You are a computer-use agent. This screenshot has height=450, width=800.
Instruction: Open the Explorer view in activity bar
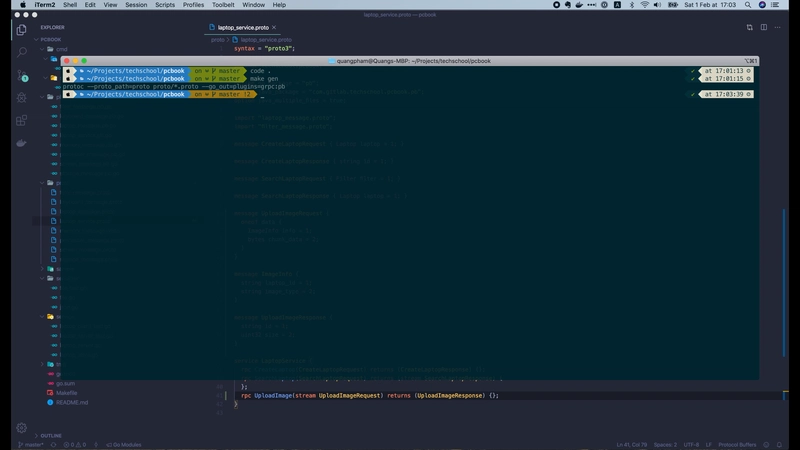(x=21, y=30)
